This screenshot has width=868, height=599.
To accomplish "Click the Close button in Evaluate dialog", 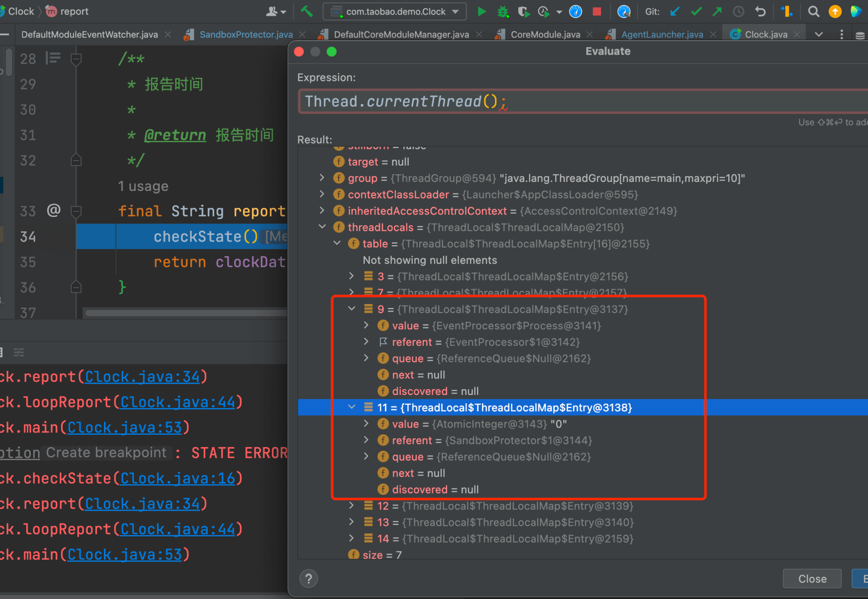I will click(x=812, y=579).
